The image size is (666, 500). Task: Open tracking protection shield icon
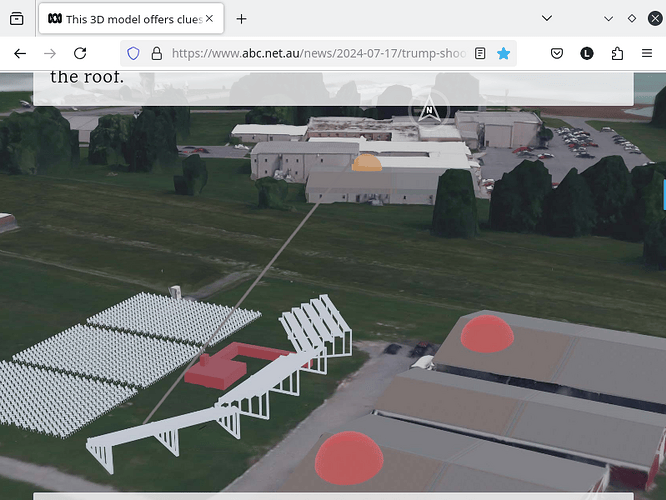pyautogui.click(x=134, y=53)
